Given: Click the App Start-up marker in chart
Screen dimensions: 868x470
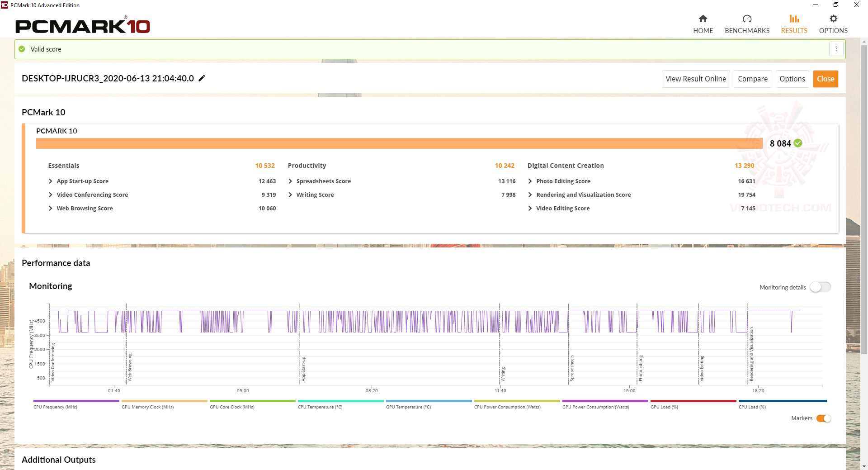Looking at the screenshot, I should click(x=303, y=369).
